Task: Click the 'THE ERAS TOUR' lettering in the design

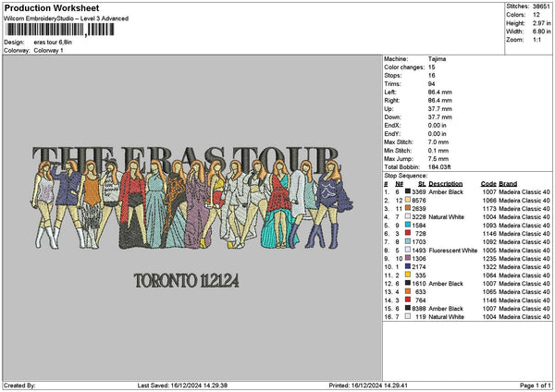Action: pyautogui.click(x=186, y=159)
